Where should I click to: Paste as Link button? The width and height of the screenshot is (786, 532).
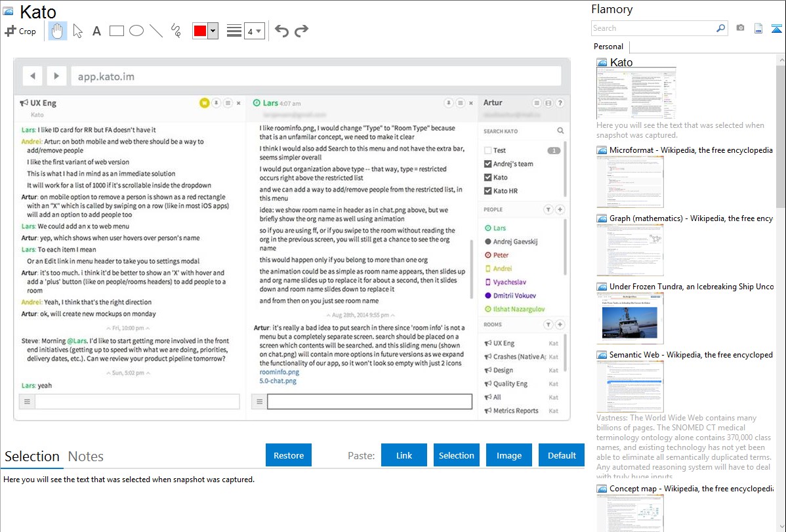[404, 455]
